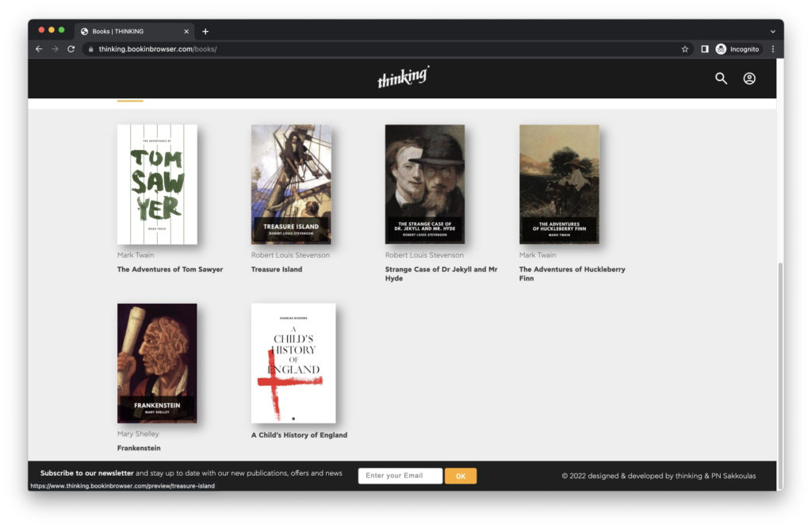Click the Frankenstein title link
Viewport: 812px width, 528px height.
(139, 448)
